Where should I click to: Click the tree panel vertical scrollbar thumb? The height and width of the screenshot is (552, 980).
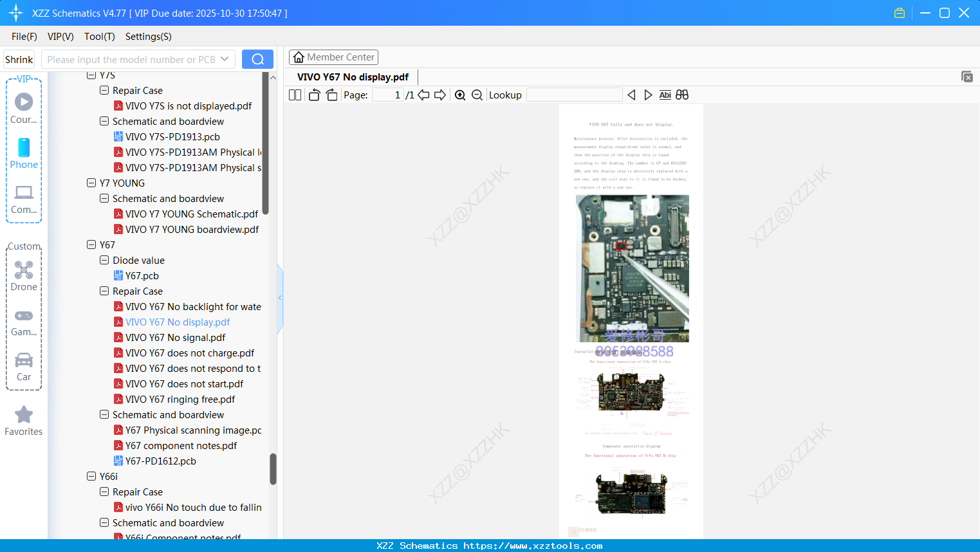point(273,469)
